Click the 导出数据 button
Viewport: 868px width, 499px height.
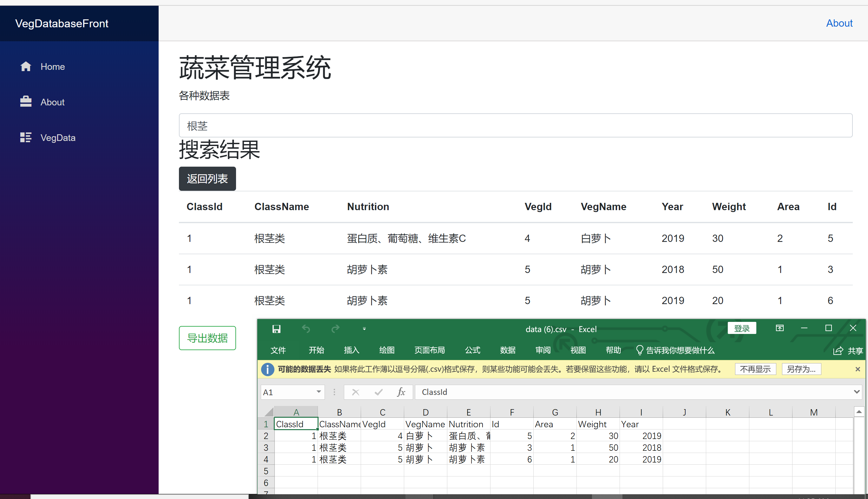(207, 338)
